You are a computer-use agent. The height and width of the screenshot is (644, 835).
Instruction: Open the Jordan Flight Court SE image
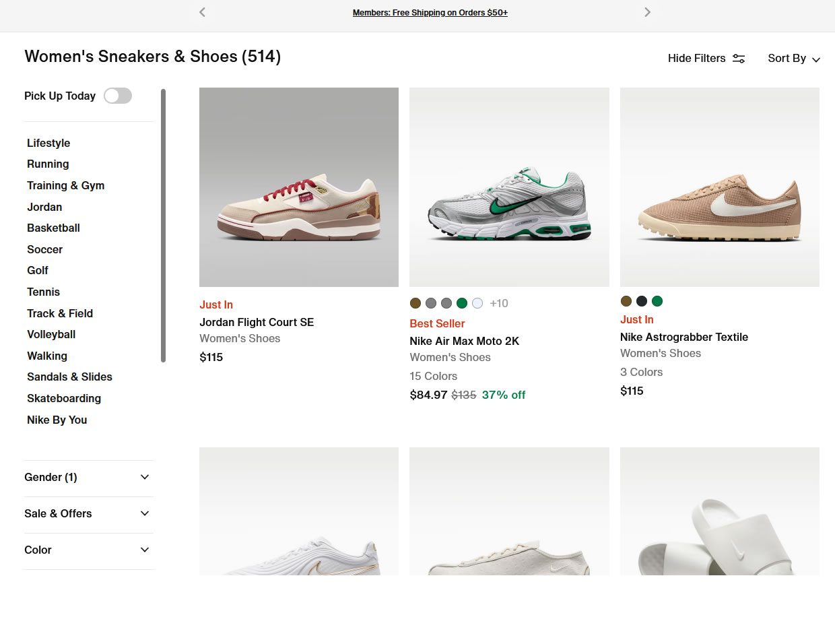pos(299,187)
